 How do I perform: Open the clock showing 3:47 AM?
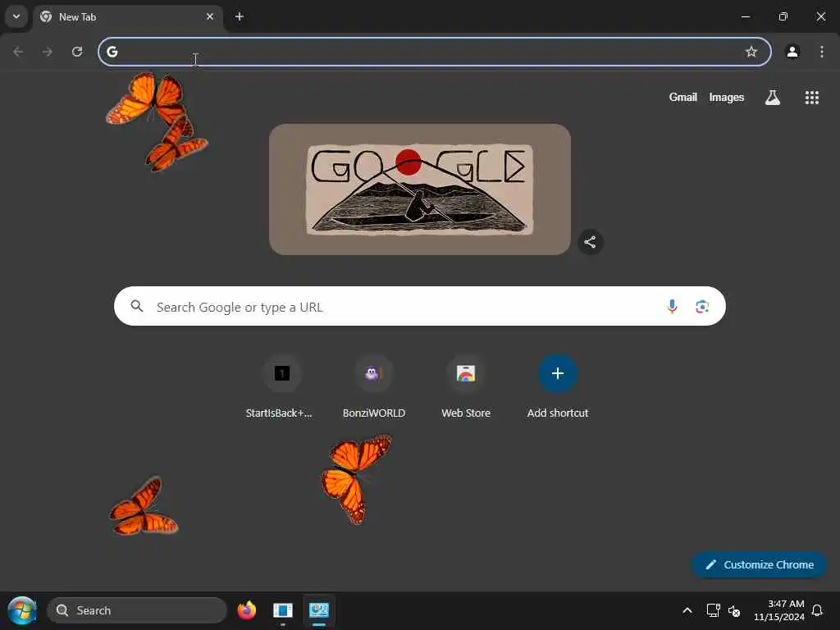(x=779, y=610)
